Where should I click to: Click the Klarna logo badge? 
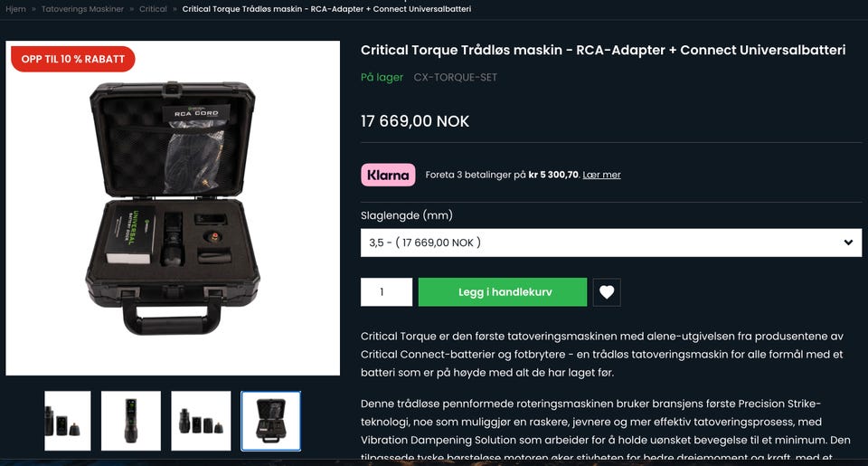tap(388, 175)
